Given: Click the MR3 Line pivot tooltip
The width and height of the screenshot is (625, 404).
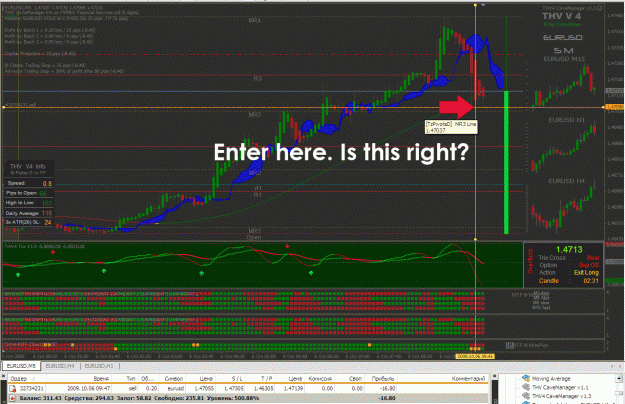Looking at the screenshot, I should point(451,127).
